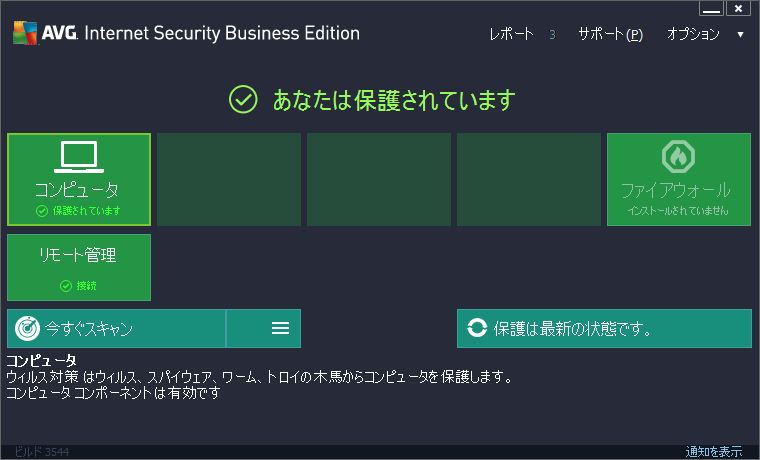Open the サポート(P) menu
This screenshot has height=460, width=760.
(x=610, y=34)
